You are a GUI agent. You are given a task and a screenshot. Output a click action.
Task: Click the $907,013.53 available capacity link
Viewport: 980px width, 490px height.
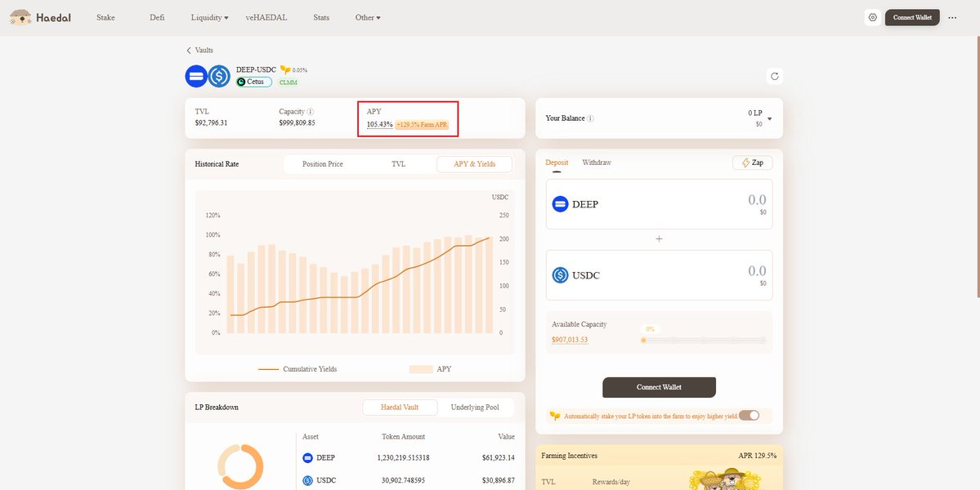click(x=570, y=340)
